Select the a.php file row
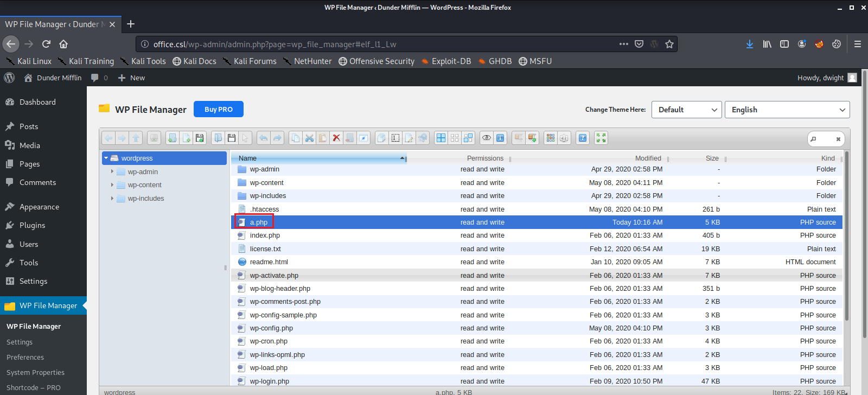This screenshot has width=868, height=395. click(x=537, y=222)
